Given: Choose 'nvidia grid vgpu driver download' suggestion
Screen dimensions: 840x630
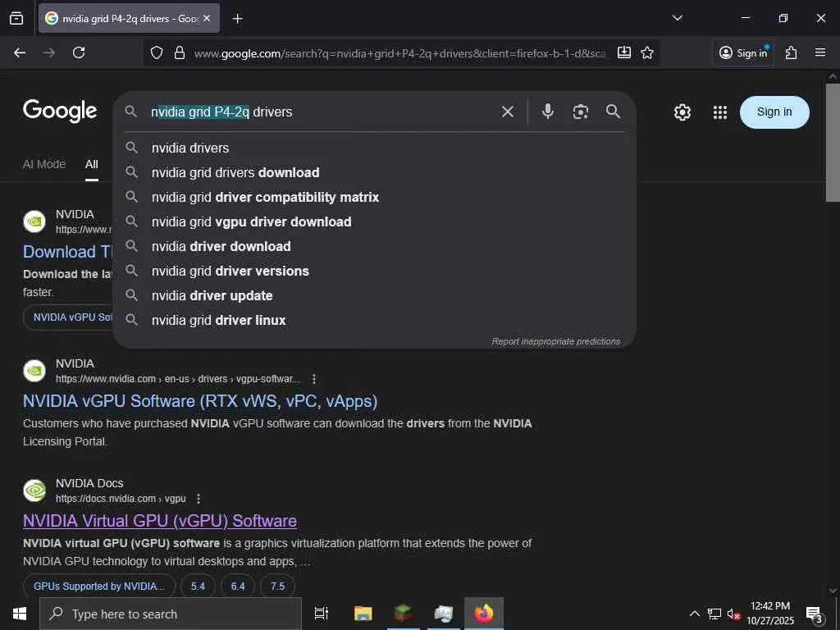Looking at the screenshot, I should click(x=374, y=221).
